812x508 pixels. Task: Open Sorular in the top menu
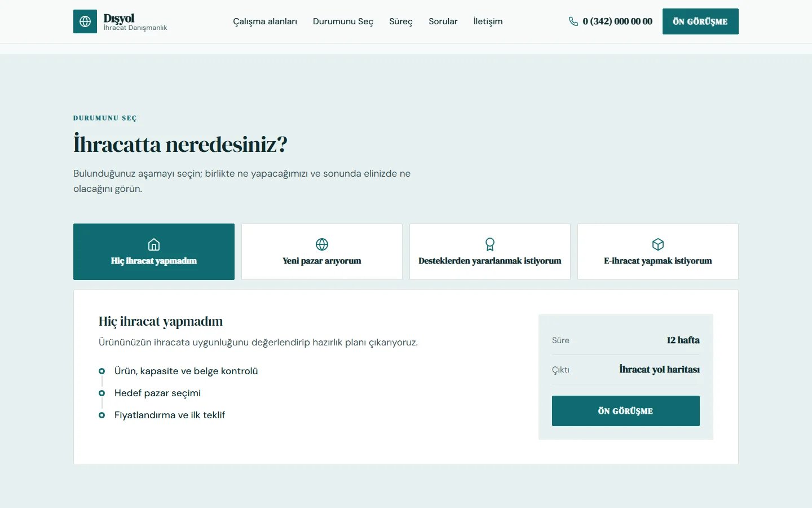pyautogui.click(x=443, y=21)
